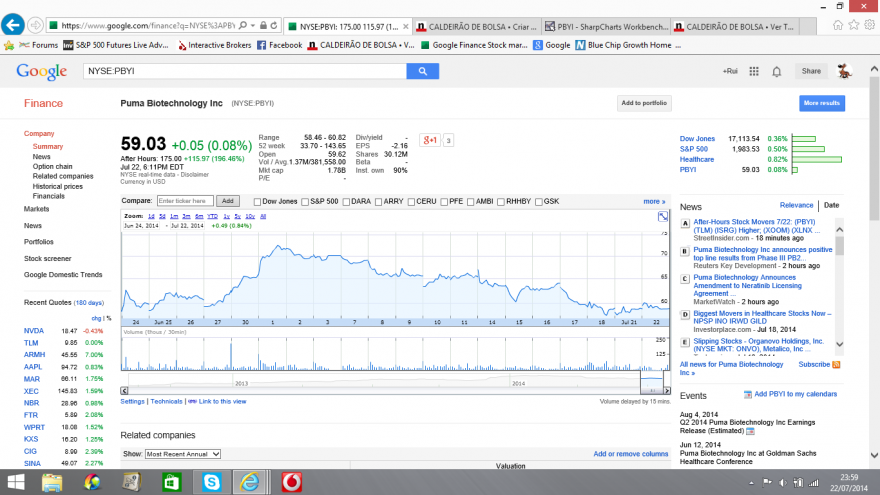880x495 pixels.
Task: Open Skype from the taskbar
Action: [x=212, y=482]
